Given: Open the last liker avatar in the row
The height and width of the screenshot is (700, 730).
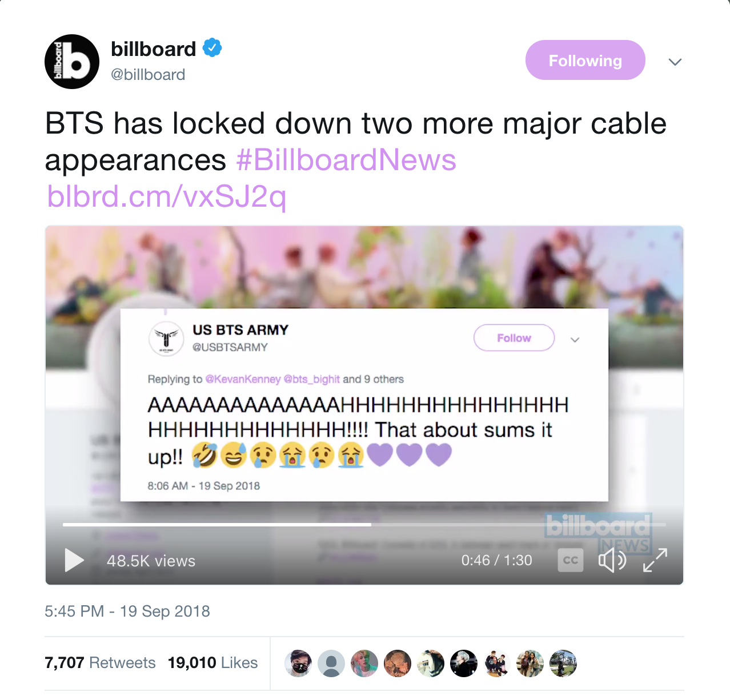Looking at the screenshot, I should (x=563, y=663).
